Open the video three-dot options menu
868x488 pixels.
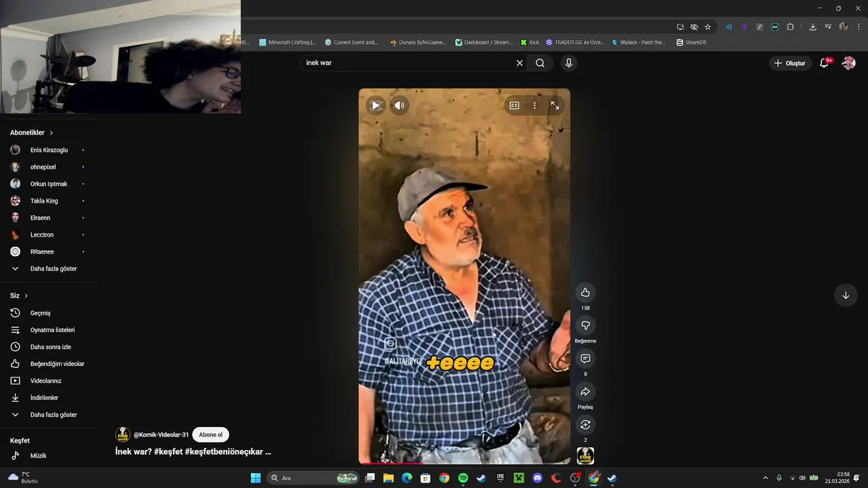(x=534, y=105)
